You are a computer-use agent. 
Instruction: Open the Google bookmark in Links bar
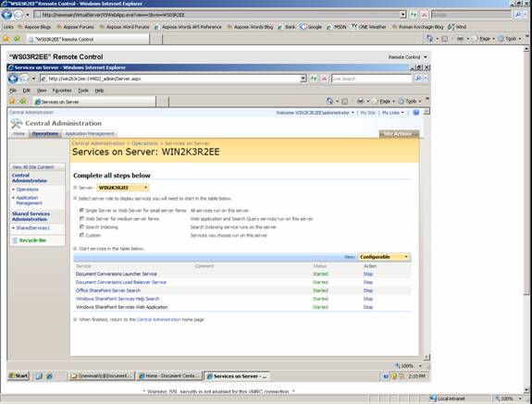click(x=311, y=27)
